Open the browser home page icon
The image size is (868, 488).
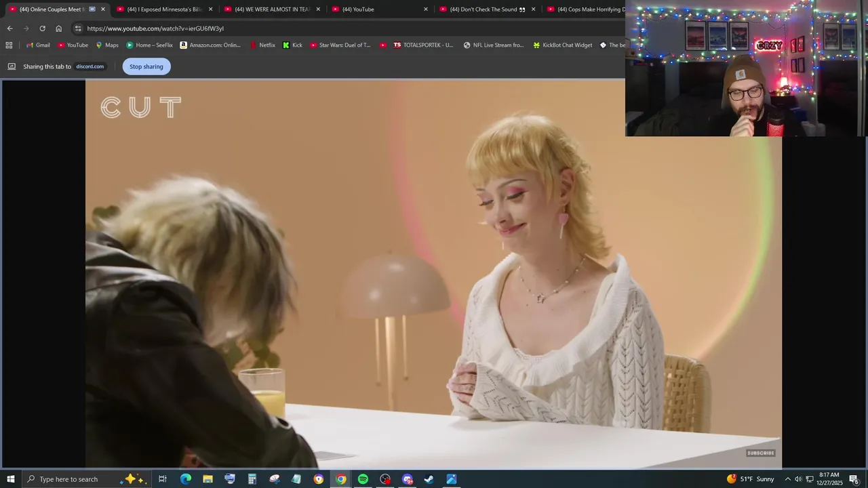pos(58,28)
